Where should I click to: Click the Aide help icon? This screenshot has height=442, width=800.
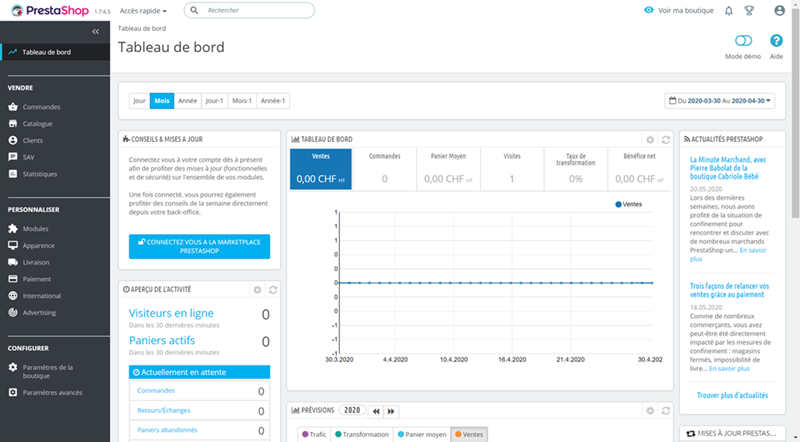tap(776, 41)
